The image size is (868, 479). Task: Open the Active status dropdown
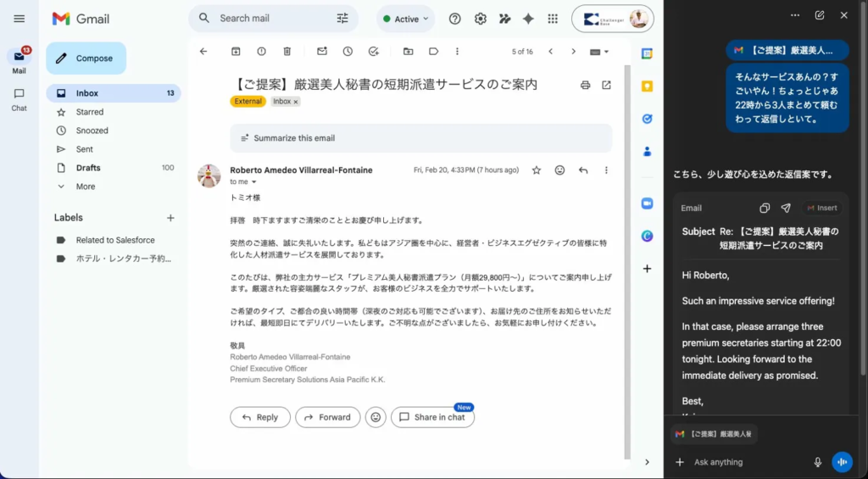[406, 19]
